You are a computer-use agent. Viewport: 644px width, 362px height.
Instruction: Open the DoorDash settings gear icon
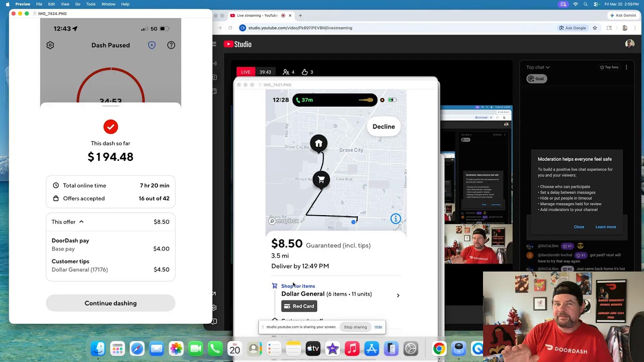pos(50,45)
